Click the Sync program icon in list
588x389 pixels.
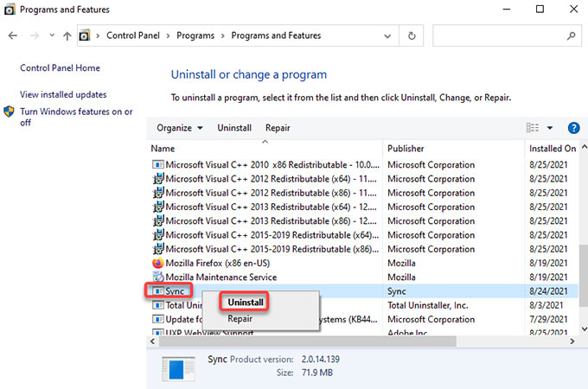158,291
